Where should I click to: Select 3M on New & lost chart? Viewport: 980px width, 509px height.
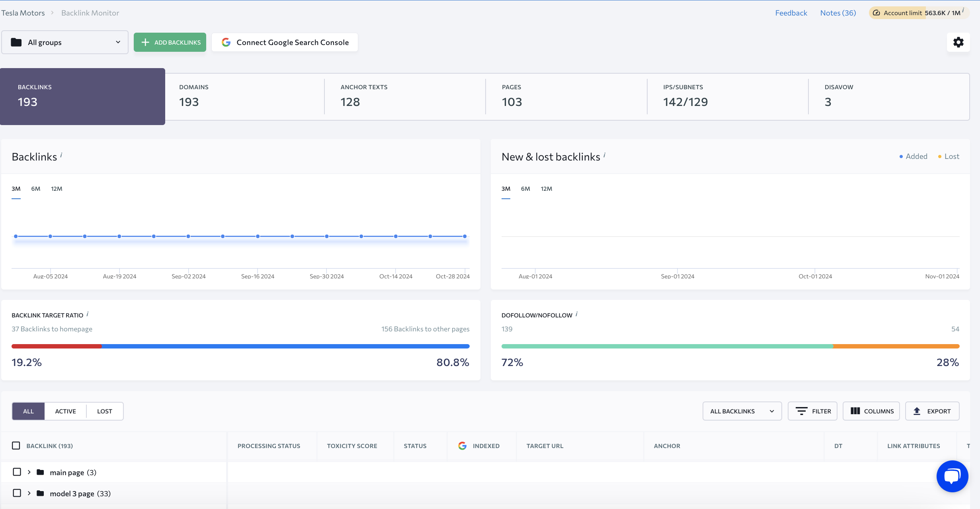pos(506,189)
